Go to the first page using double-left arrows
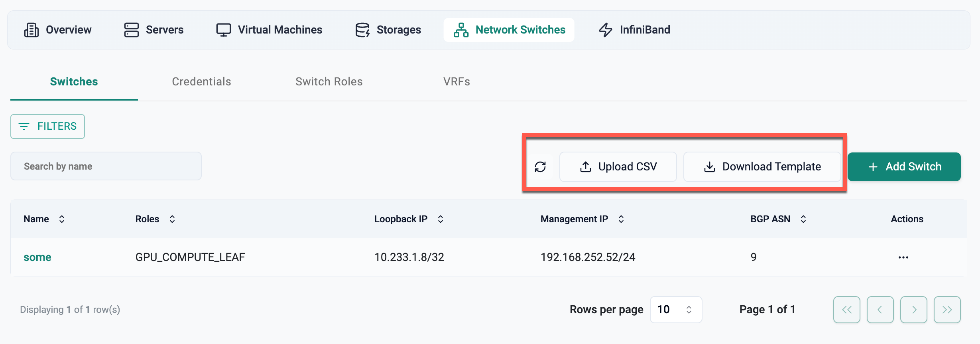This screenshot has height=344, width=980. 846,310
